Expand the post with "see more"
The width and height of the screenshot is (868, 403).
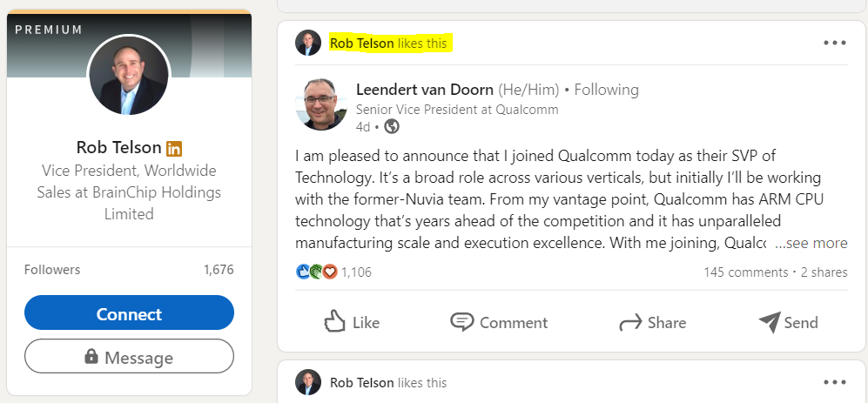[x=811, y=244]
